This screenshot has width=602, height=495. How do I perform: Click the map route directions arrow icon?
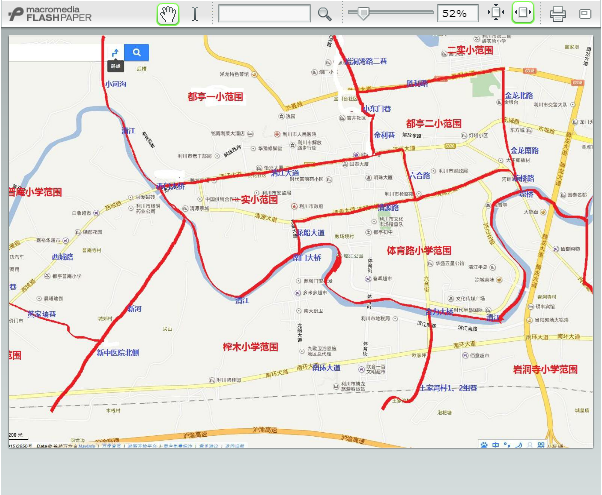(115, 52)
